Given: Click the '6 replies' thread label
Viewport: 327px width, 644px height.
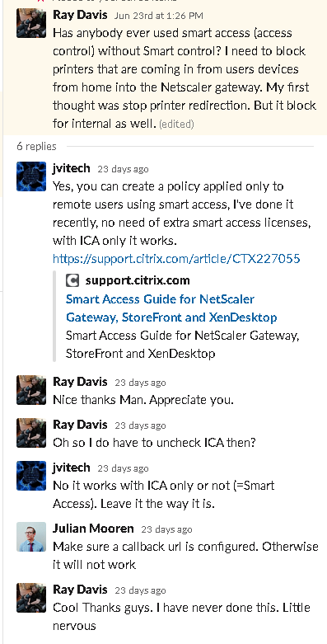Looking at the screenshot, I should [x=36, y=146].
